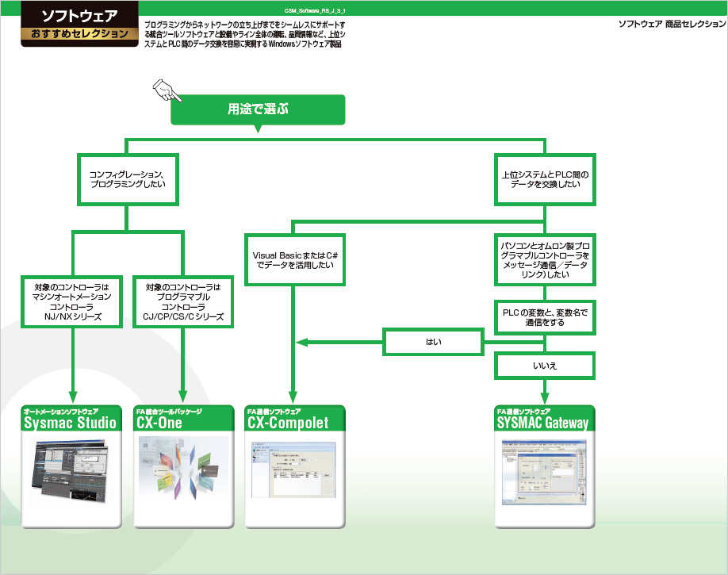This screenshot has height=575, width=728.
Task: Click the Sysmac Studio screenshot thumbnail
Action: click(x=71, y=471)
